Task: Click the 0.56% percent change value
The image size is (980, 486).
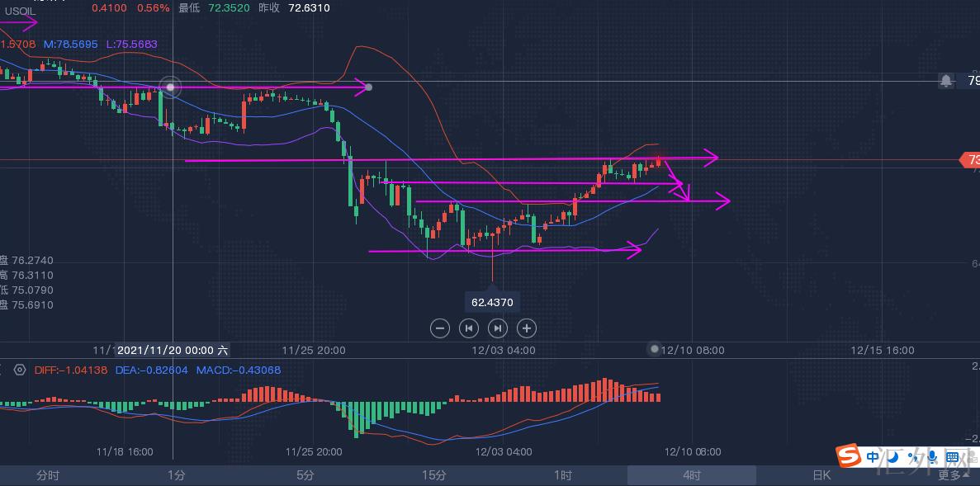Action: (153, 8)
